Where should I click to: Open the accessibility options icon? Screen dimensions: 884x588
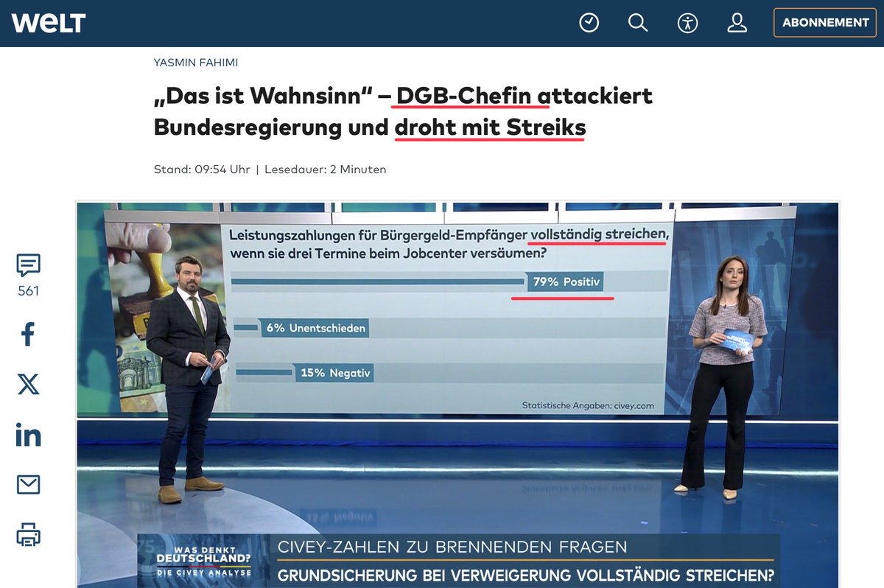coord(687,23)
